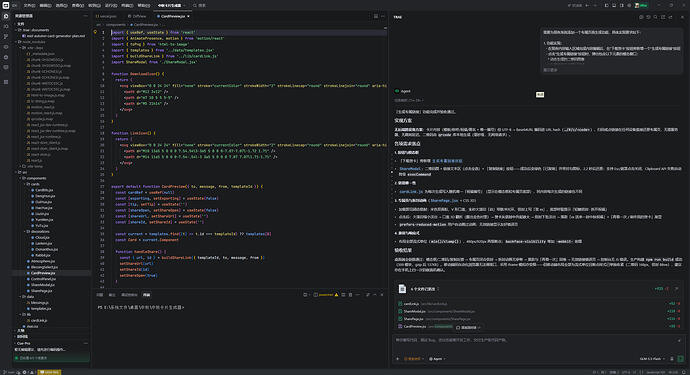Click the navigate-back arrow in title bar

click(x=587, y=5)
